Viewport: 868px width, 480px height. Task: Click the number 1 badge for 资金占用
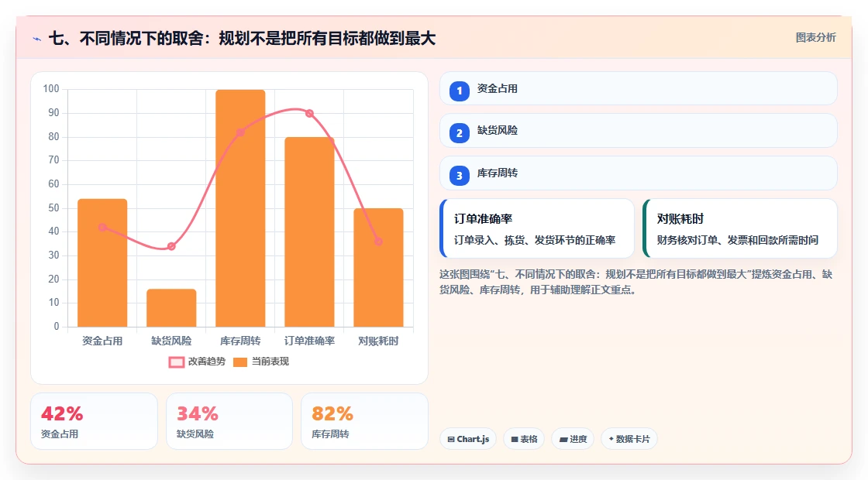459,91
